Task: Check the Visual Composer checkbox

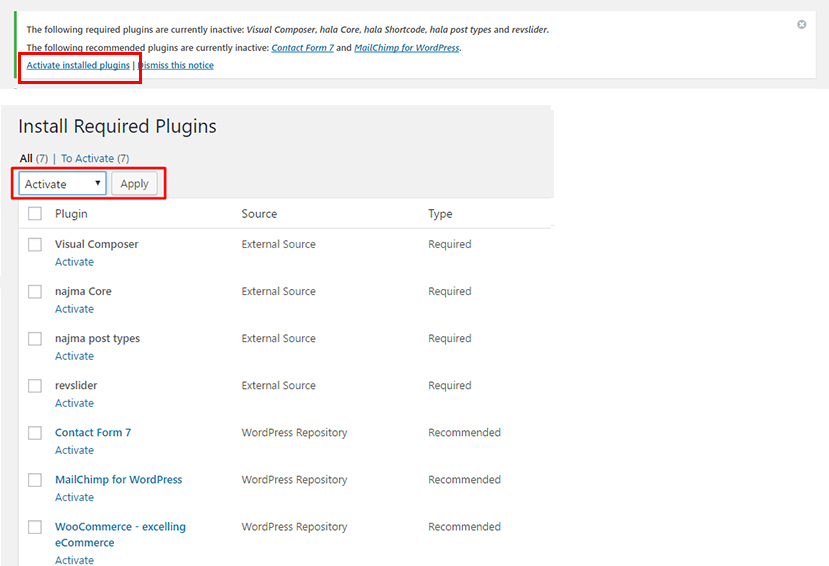Action: 35,245
